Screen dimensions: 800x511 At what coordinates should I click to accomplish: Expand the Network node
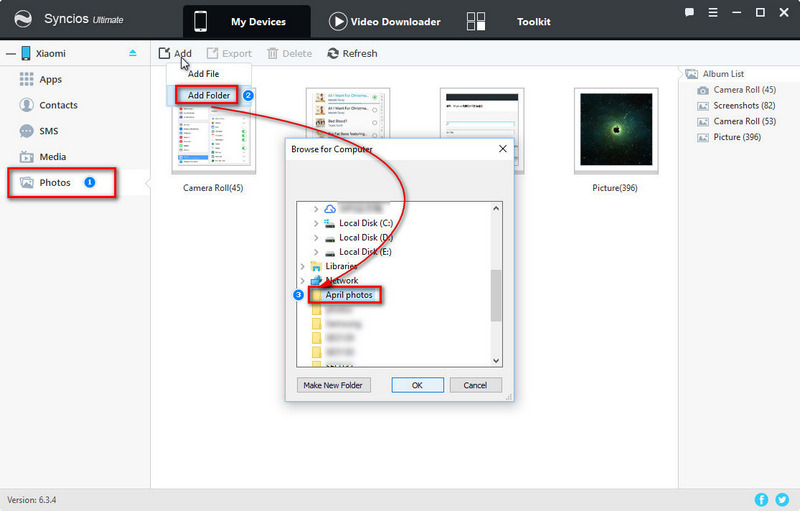coord(302,280)
